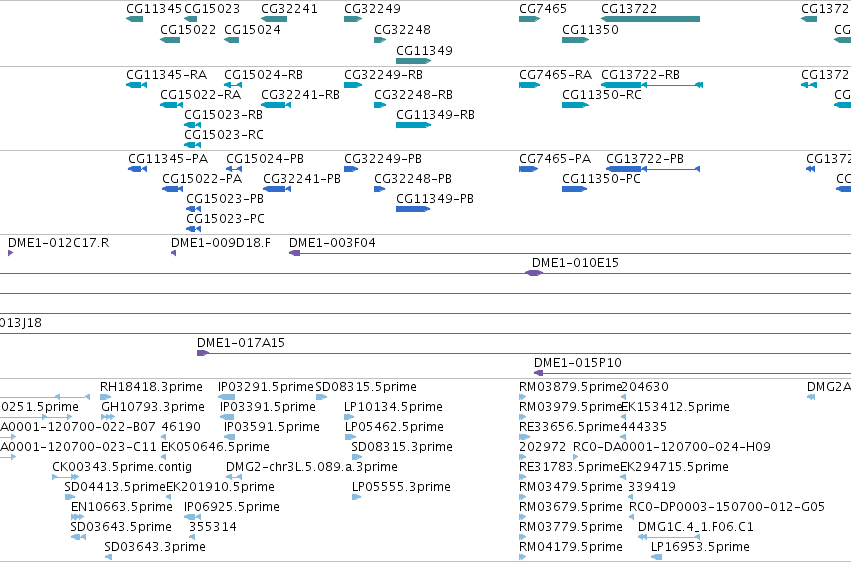
Task: Select protein CG11350-PC
Action: pos(601,179)
